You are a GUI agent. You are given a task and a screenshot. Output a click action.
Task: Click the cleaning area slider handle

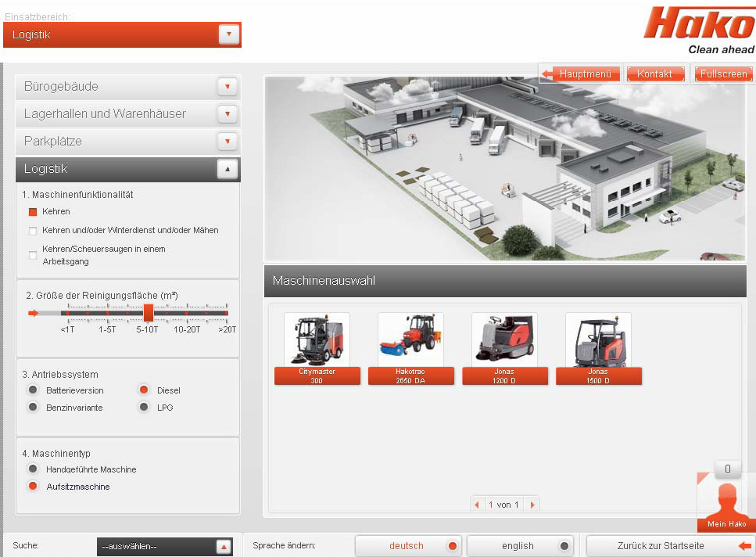[x=149, y=313]
